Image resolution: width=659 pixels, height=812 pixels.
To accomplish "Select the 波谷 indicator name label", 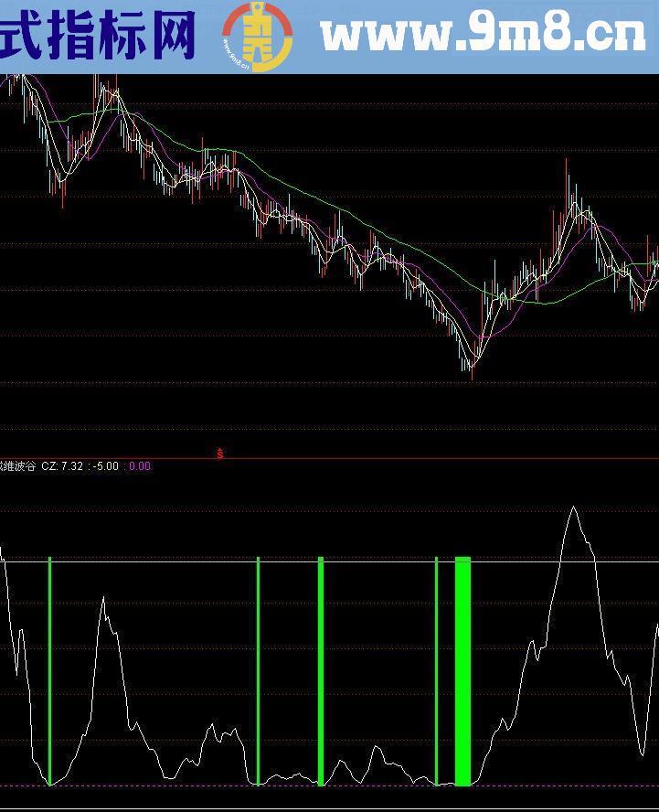I will (18, 466).
